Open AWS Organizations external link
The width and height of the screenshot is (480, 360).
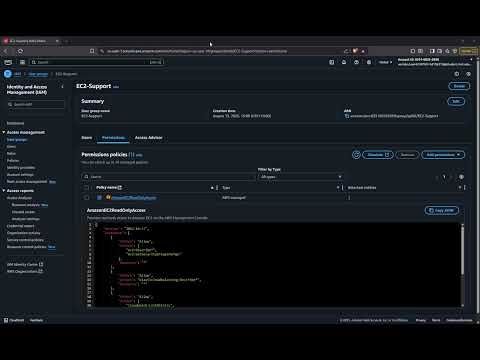[x=25, y=271]
